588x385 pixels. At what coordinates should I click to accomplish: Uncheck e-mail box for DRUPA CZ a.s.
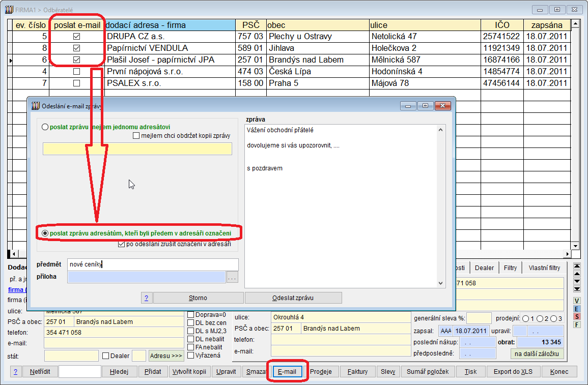pos(77,37)
